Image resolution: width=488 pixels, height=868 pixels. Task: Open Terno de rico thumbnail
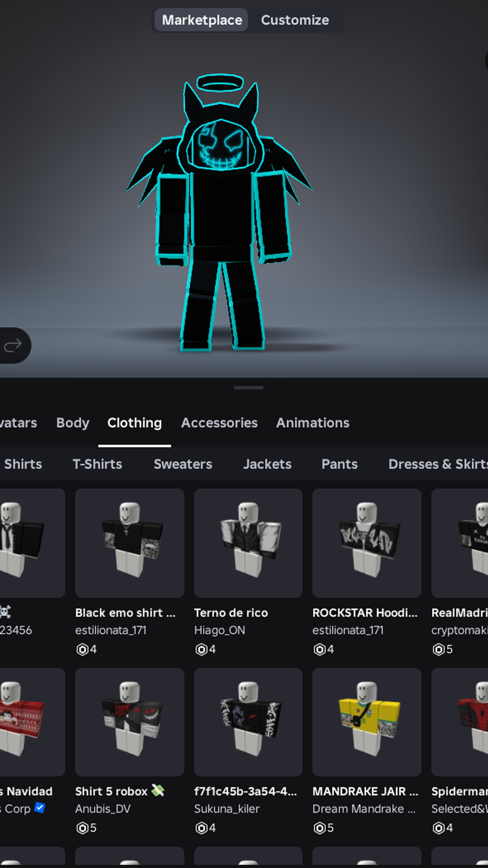(x=249, y=543)
